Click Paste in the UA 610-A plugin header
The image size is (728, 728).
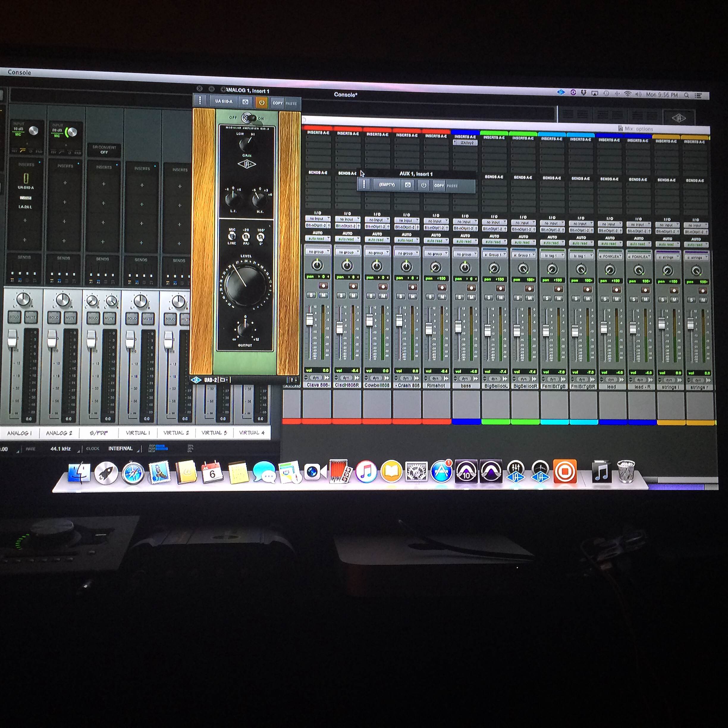[x=291, y=103]
